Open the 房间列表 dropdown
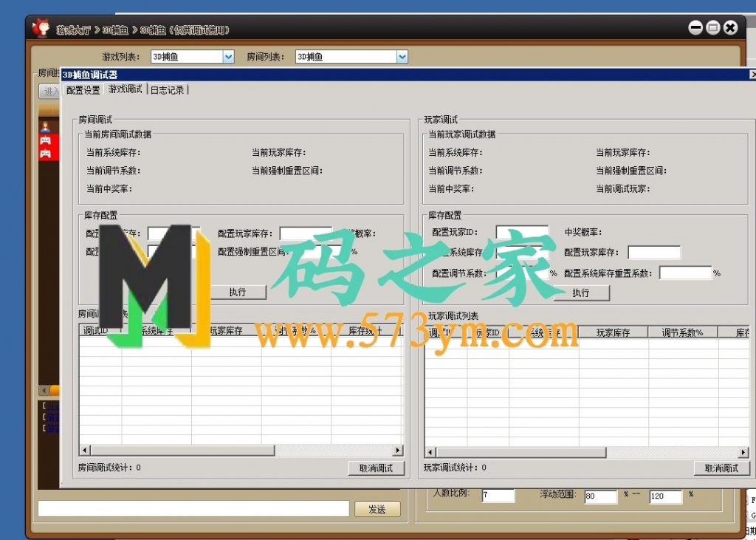756x540 pixels. click(402, 57)
